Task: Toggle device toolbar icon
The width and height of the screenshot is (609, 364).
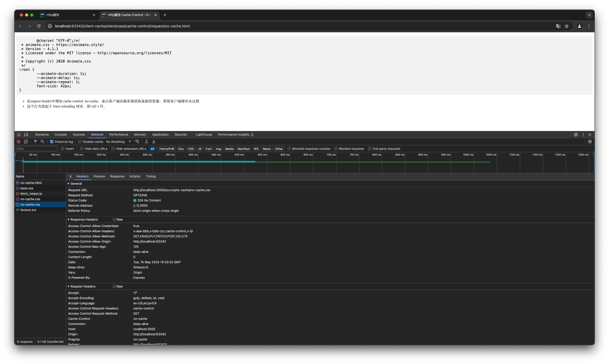Action: coord(26,135)
